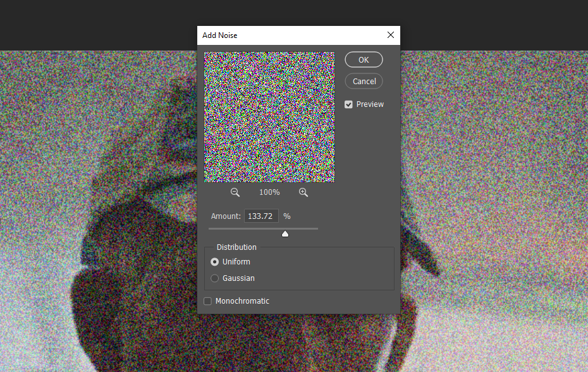Screen dimensions: 588x372
Task: Confirm noise with the OK button
Action: pos(364,59)
